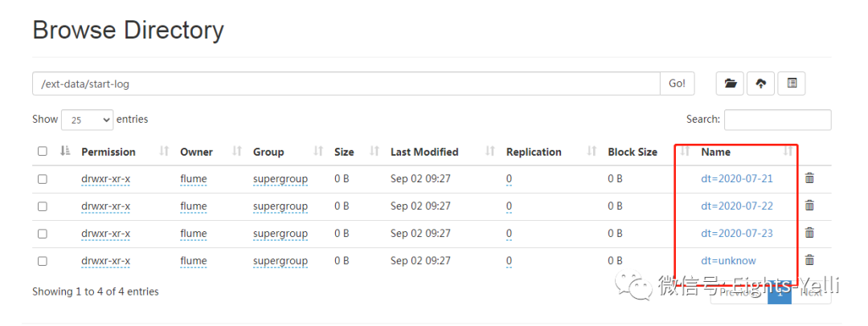The width and height of the screenshot is (868, 326).
Task: Delete the dt=2020-07-22 directory
Action: coord(809,206)
